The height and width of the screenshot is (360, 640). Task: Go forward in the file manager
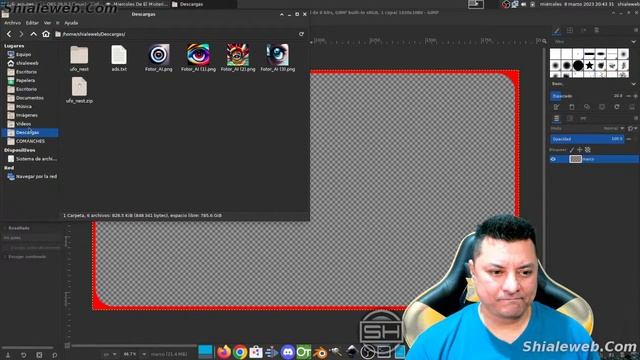[21, 34]
